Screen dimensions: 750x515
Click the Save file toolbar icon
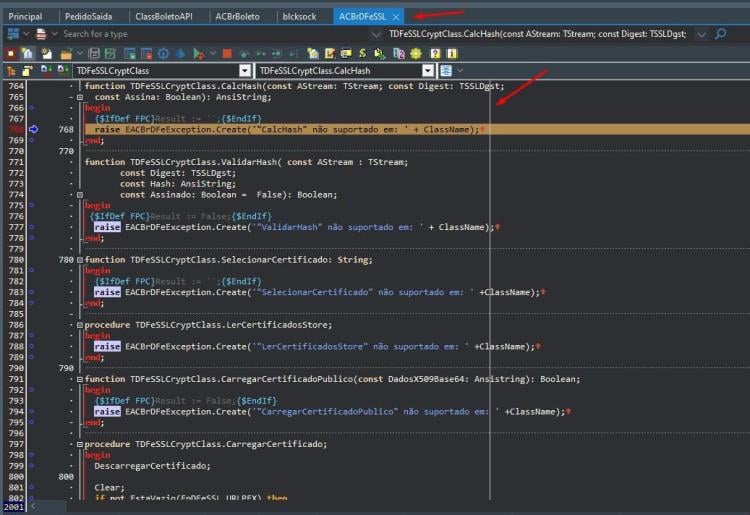click(x=94, y=54)
